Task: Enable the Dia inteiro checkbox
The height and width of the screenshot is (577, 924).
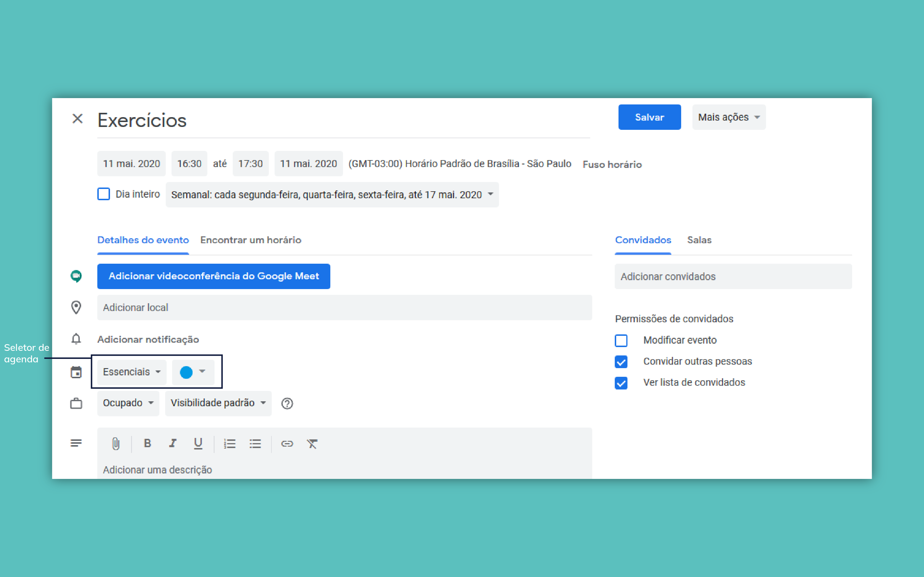Action: point(103,194)
